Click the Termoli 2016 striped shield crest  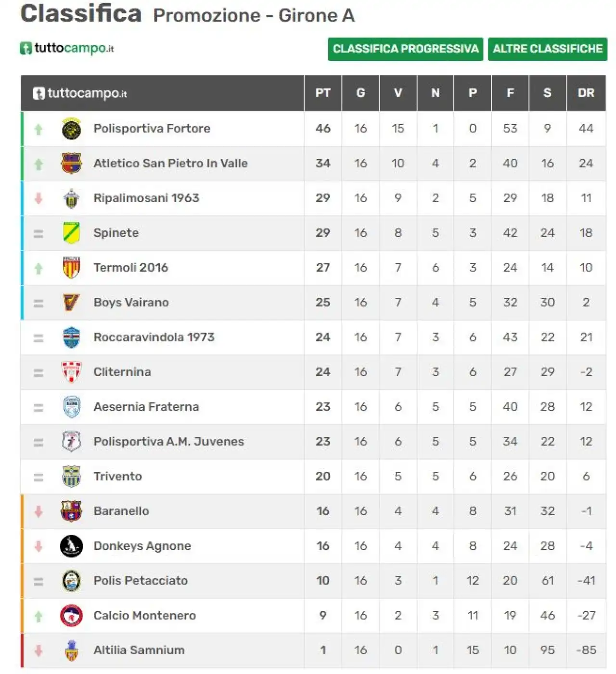coord(71,268)
